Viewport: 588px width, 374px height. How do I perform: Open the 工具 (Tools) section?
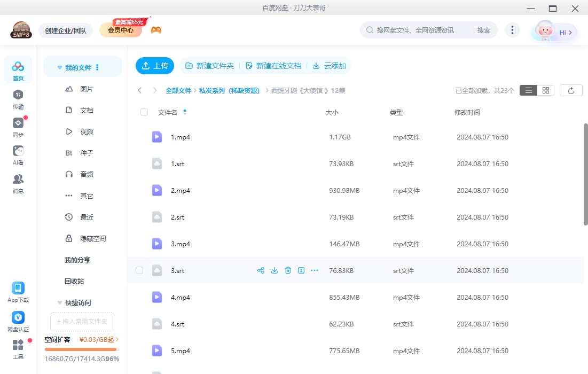click(18, 350)
